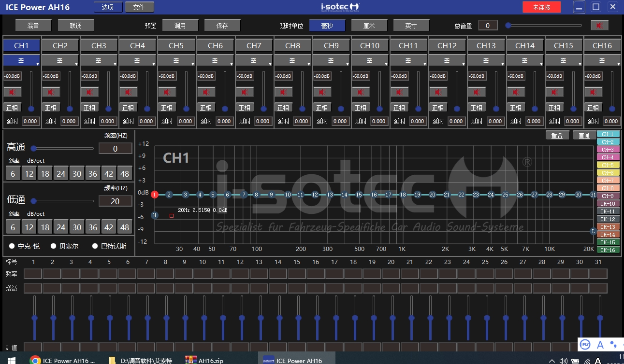Screen dimensions: 624x364
Task: Open the 文件 menu in title bar
Action: point(139,7)
